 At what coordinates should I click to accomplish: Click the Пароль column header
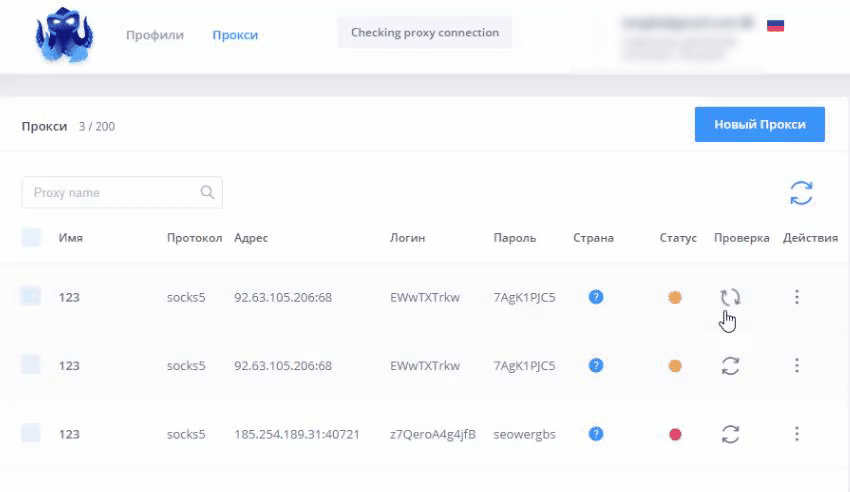(514, 238)
